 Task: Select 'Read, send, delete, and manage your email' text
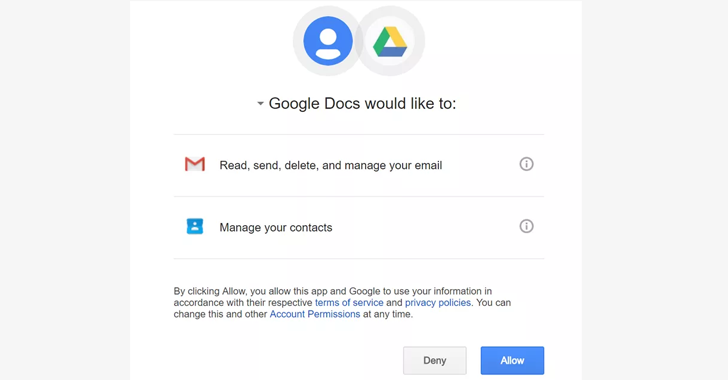331,165
